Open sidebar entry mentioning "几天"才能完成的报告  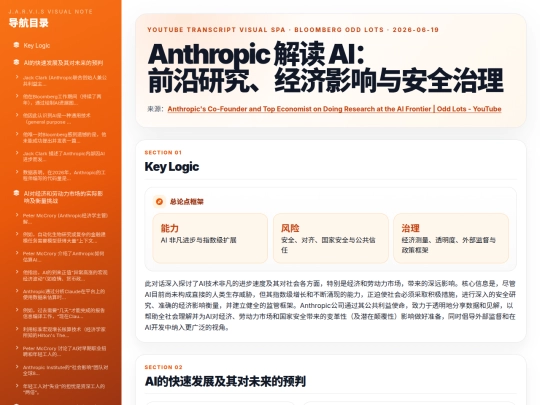click(64, 313)
